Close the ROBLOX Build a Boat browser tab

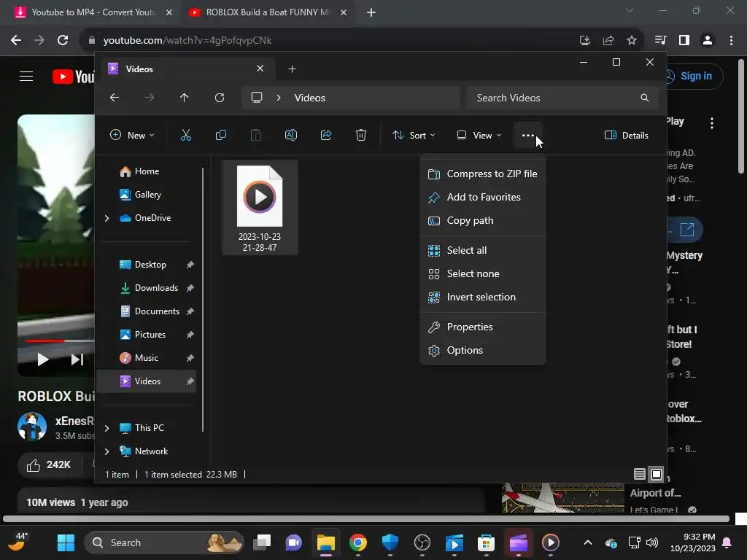coord(344,12)
